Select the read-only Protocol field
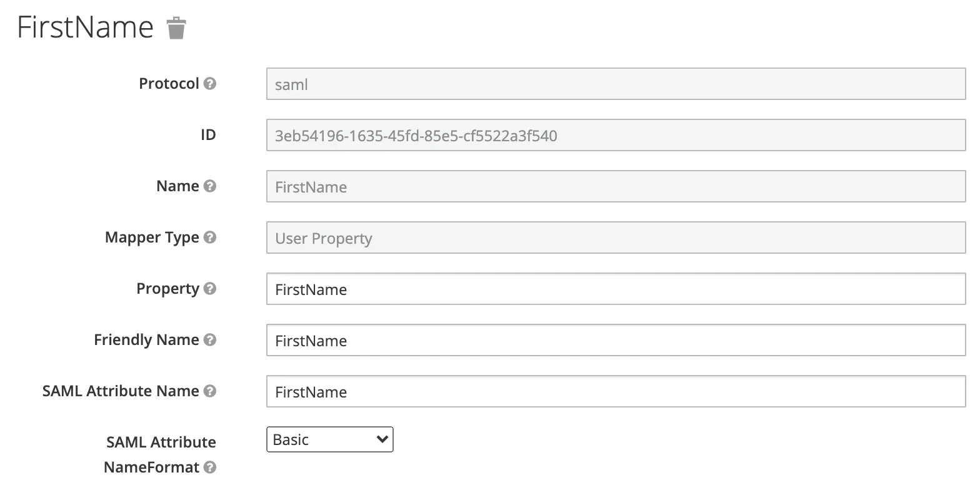The image size is (980, 485). (x=616, y=84)
